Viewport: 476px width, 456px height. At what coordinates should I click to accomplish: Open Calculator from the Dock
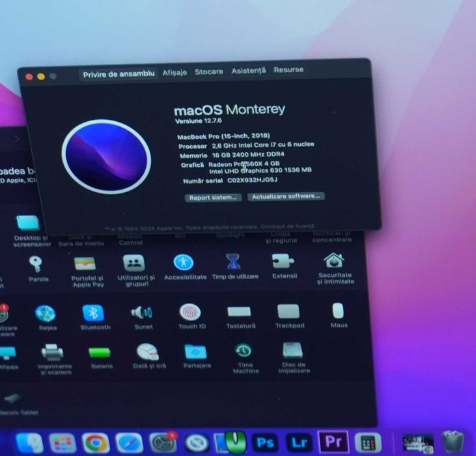(x=368, y=442)
